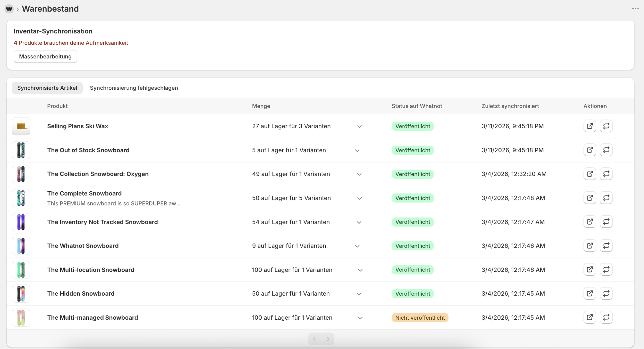Click the Massenbearbeitung button
644x349 pixels.
[x=45, y=56]
